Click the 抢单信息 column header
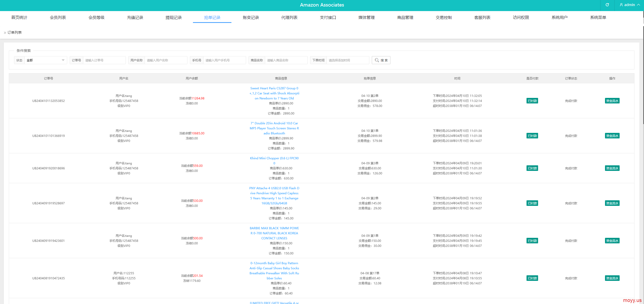This screenshot has height=304, width=644. click(x=370, y=78)
